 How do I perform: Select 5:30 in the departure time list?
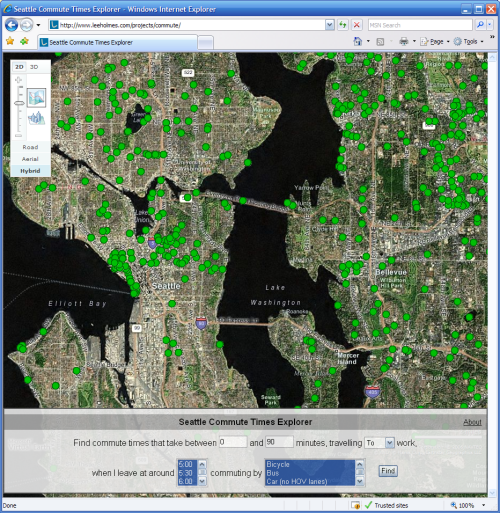187,473
